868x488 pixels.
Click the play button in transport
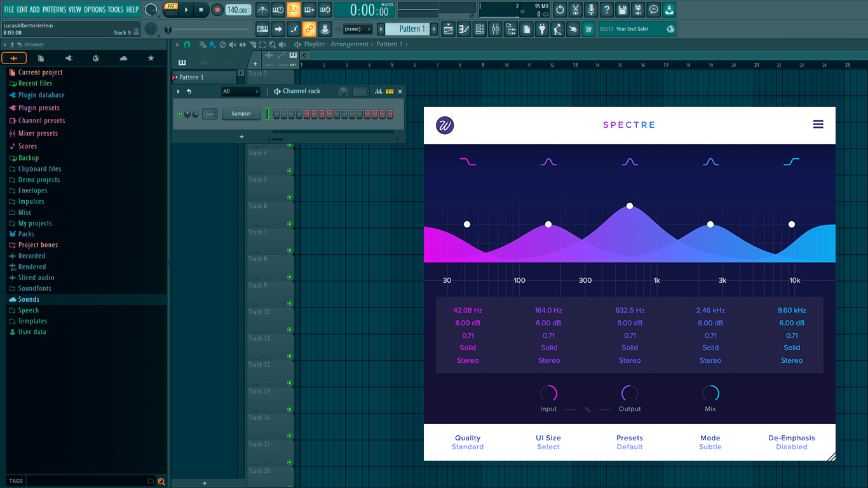tap(186, 10)
